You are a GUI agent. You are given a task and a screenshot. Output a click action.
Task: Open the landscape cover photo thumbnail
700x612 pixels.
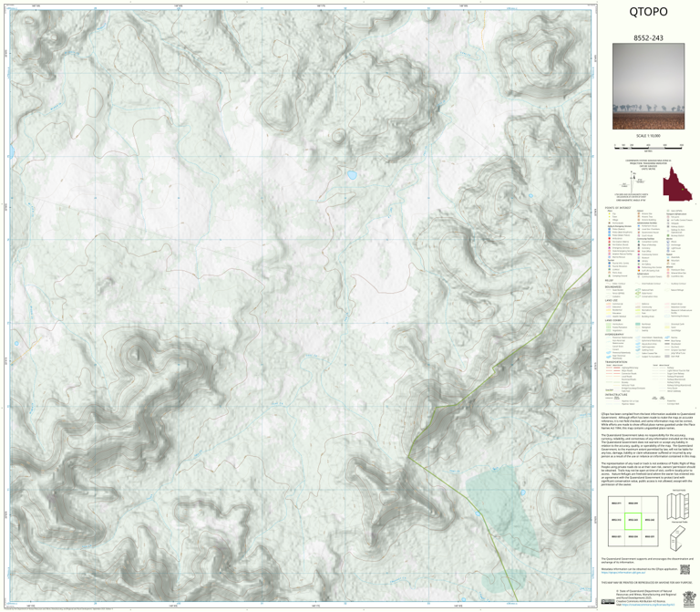pyautogui.click(x=648, y=87)
